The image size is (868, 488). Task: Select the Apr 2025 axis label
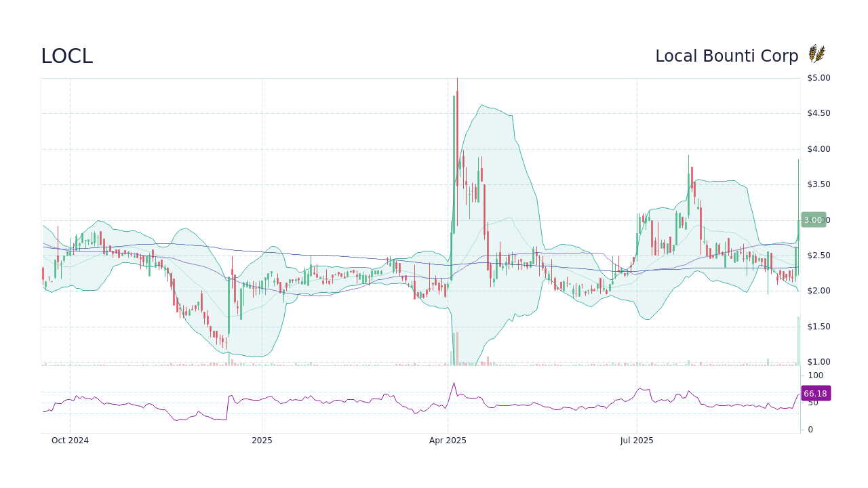tap(447, 441)
